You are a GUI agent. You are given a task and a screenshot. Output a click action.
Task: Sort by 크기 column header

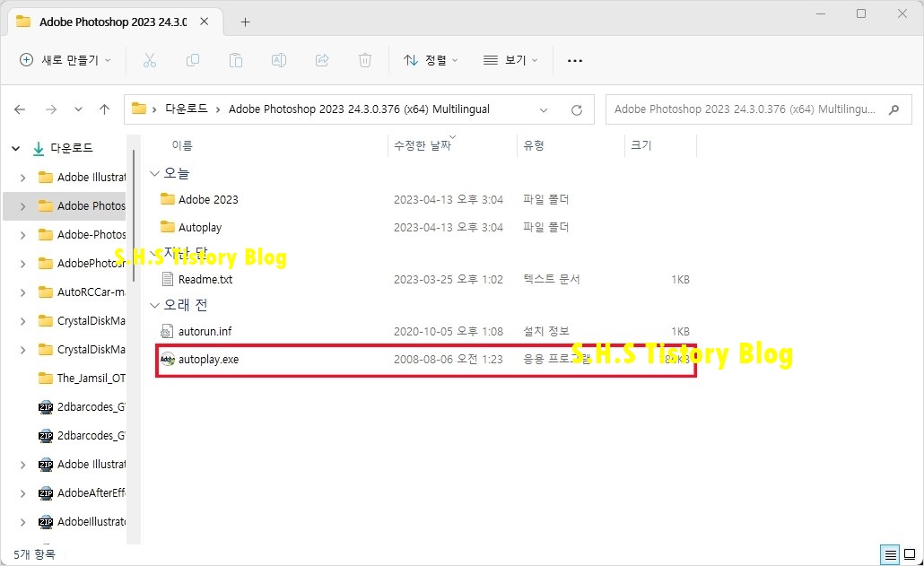pyautogui.click(x=641, y=145)
